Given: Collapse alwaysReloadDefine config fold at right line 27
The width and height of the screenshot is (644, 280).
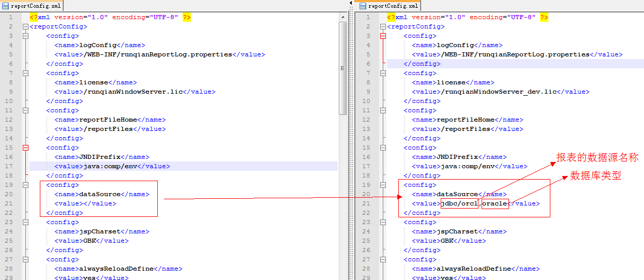Looking at the screenshot, I should (x=383, y=260).
